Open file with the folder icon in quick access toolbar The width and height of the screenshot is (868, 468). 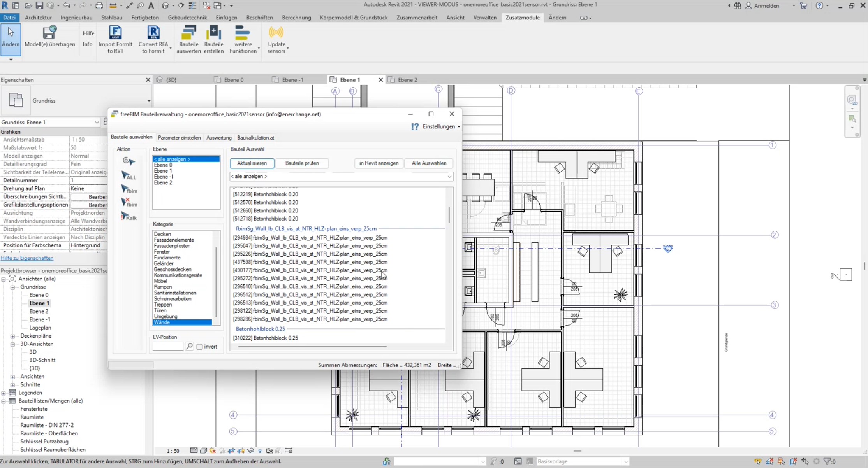point(28,5)
